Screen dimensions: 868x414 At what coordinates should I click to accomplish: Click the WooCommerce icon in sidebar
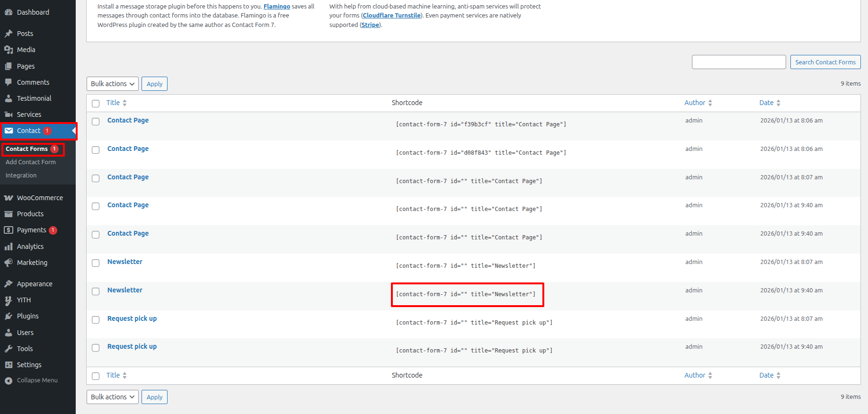coord(9,198)
